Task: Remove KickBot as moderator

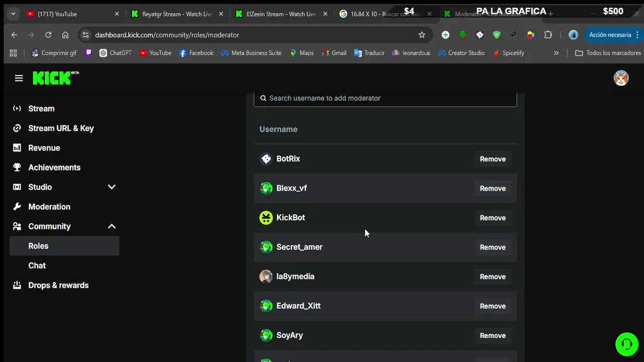Action: (493, 218)
